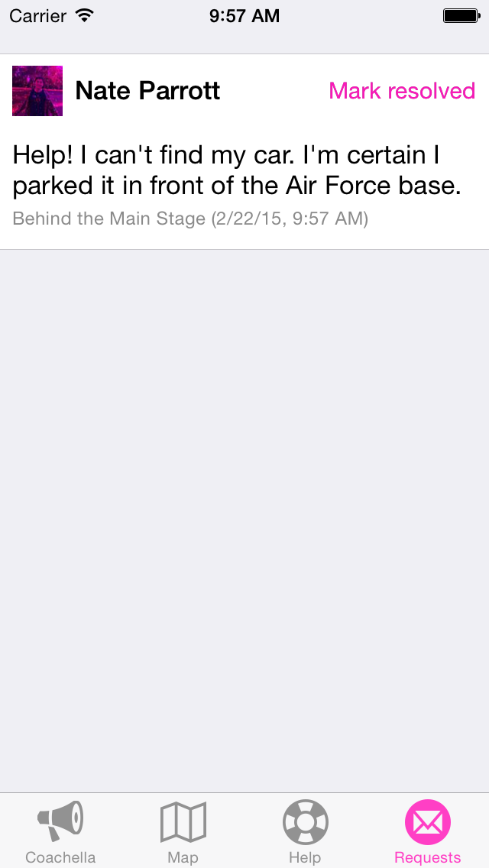Switch to the Map tab label
Viewport: 489px width, 868px height.
(183, 857)
